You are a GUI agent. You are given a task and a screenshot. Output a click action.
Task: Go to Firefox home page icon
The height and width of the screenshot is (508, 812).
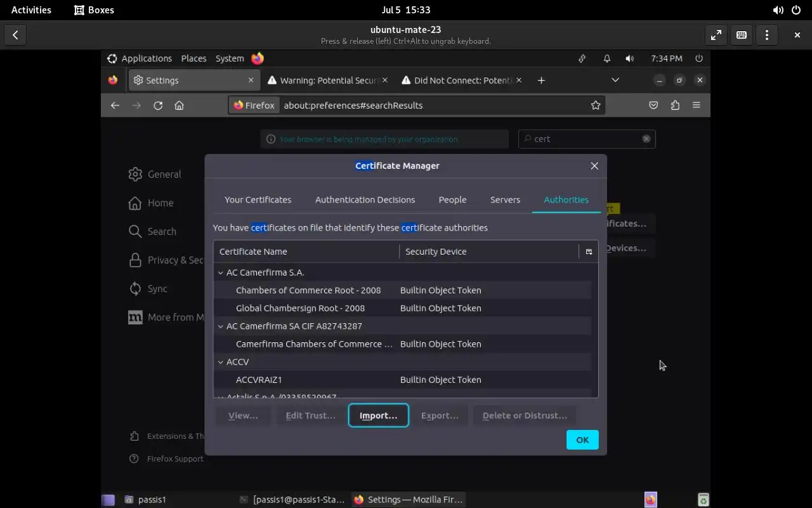[180, 105]
